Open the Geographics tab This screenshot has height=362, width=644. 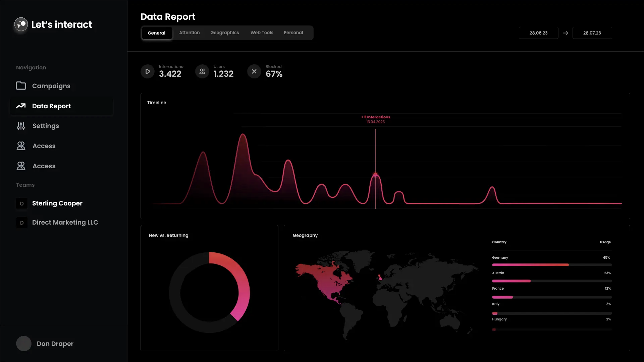(225, 33)
